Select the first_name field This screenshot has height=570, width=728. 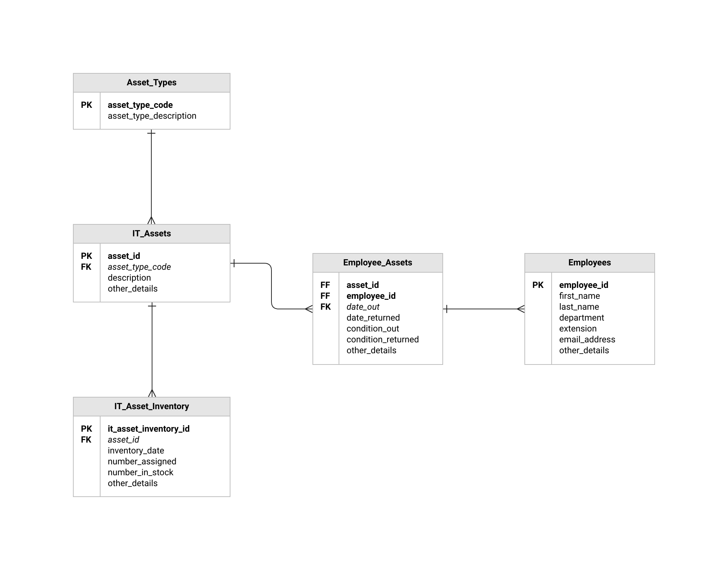[x=580, y=296]
